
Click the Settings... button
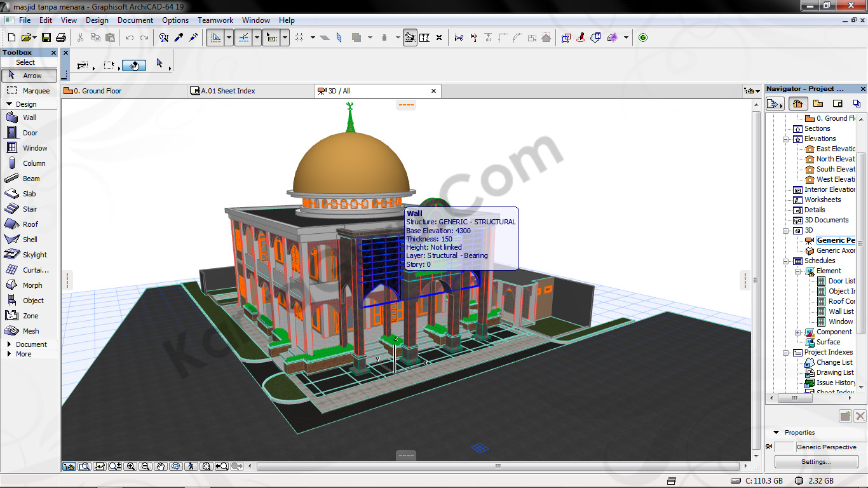[x=815, y=462]
